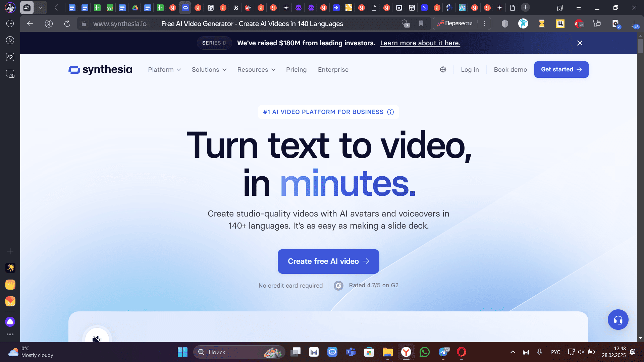Open the Pricing menu item
The image size is (644, 362).
tap(296, 69)
